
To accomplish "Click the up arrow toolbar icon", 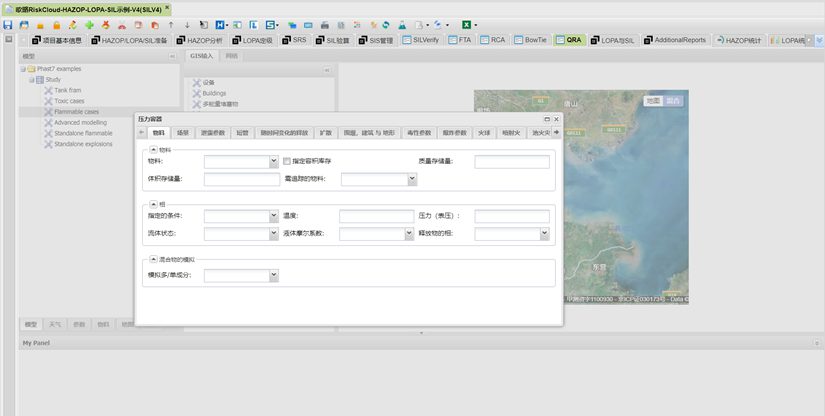I will click(x=171, y=24).
